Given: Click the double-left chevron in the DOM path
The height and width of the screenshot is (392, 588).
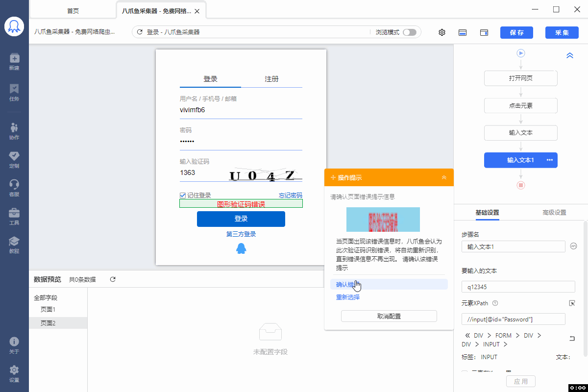Looking at the screenshot, I should pyautogui.click(x=467, y=336).
